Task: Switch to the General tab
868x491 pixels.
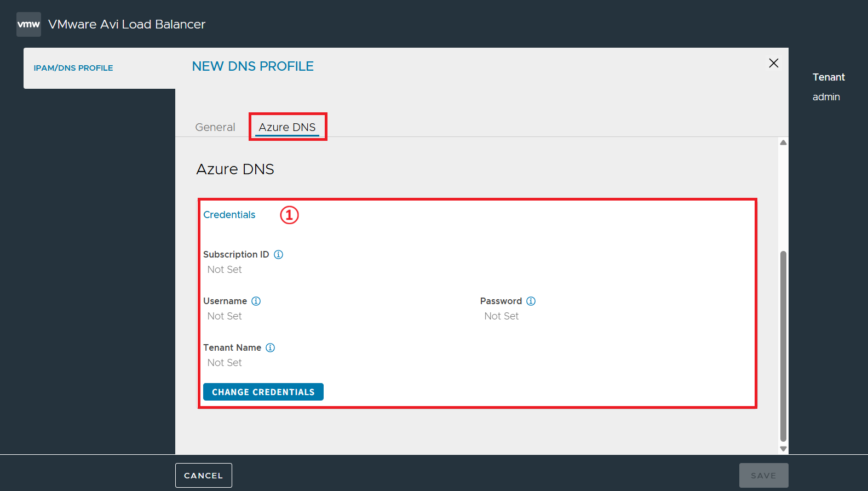Action: point(215,127)
